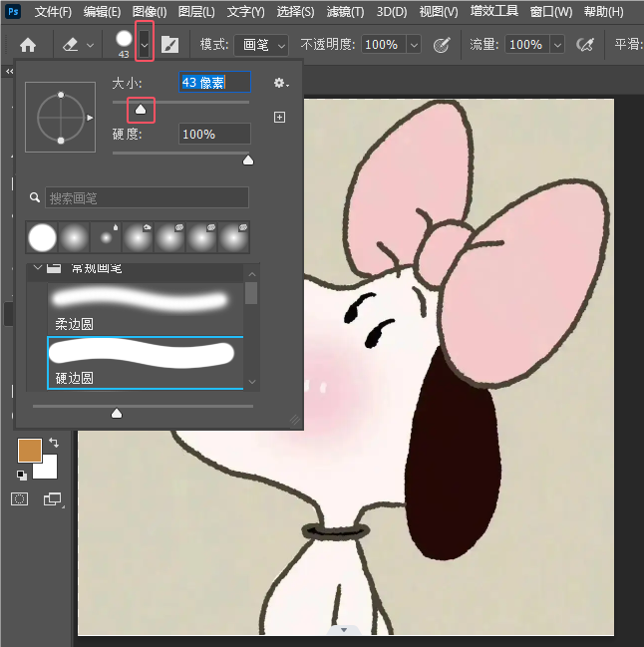The image size is (644, 647).
Task: Toggle pressure for opacity icon
Action: click(x=442, y=45)
